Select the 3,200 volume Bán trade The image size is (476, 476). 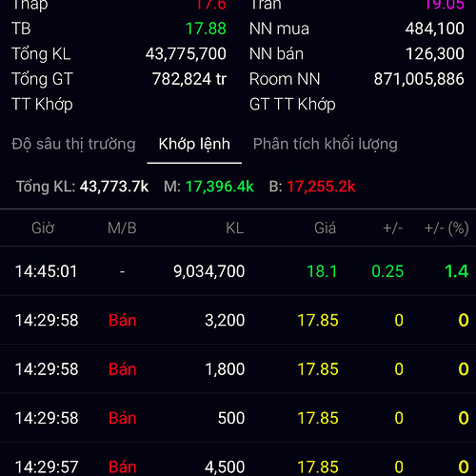238,320
